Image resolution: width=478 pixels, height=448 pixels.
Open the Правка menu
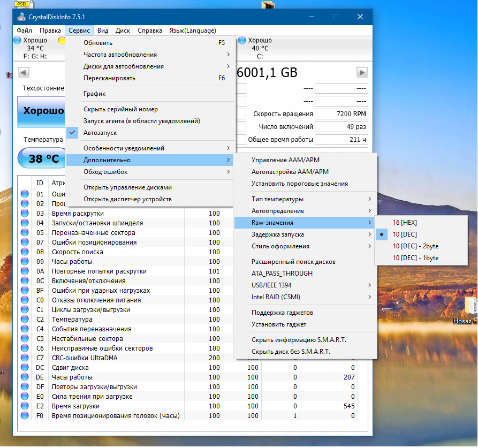tap(50, 31)
